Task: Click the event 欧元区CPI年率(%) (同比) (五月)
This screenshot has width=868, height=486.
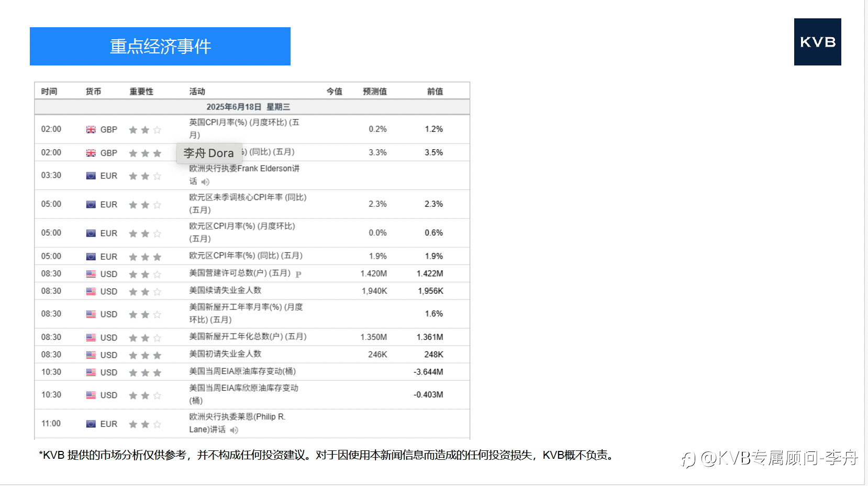Action: (246, 256)
